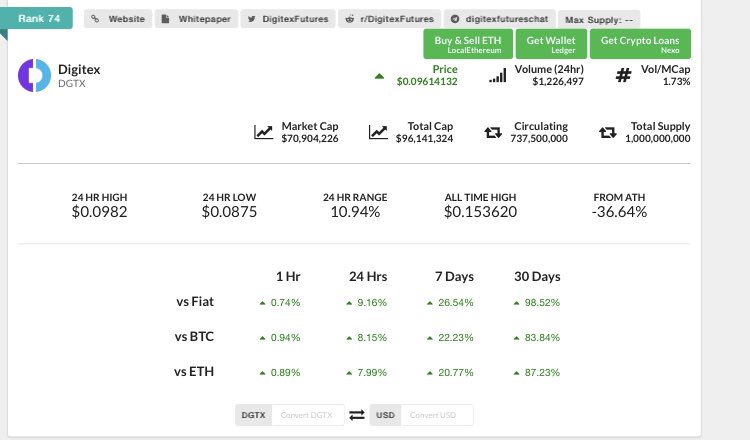
Task: Click the 24 HR LOW value $0.0875
Action: point(229,211)
